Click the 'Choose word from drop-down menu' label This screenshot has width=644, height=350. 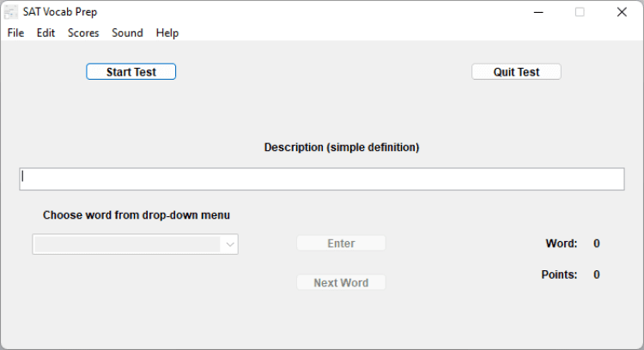tap(137, 215)
